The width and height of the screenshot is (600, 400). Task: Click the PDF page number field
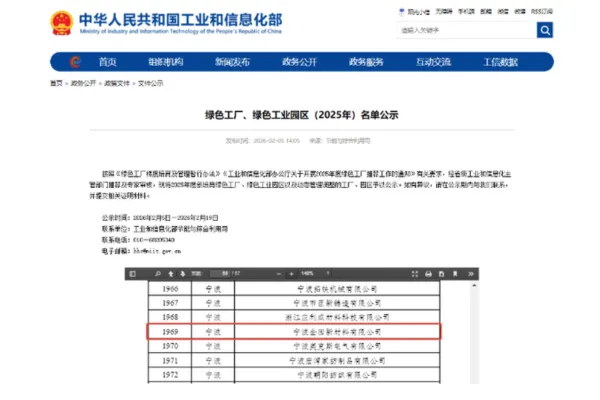click(x=220, y=273)
